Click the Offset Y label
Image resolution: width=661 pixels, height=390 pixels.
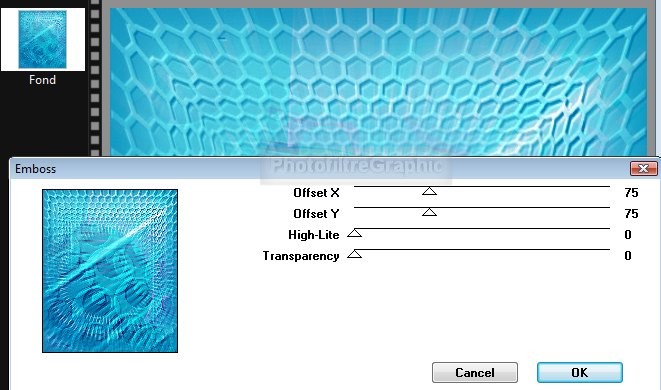coord(316,214)
